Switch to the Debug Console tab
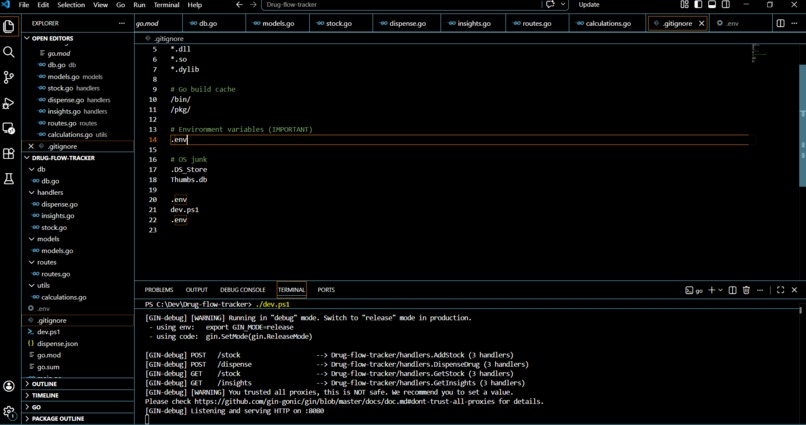Viewport: 806px width, 425px height. point(243,290)
